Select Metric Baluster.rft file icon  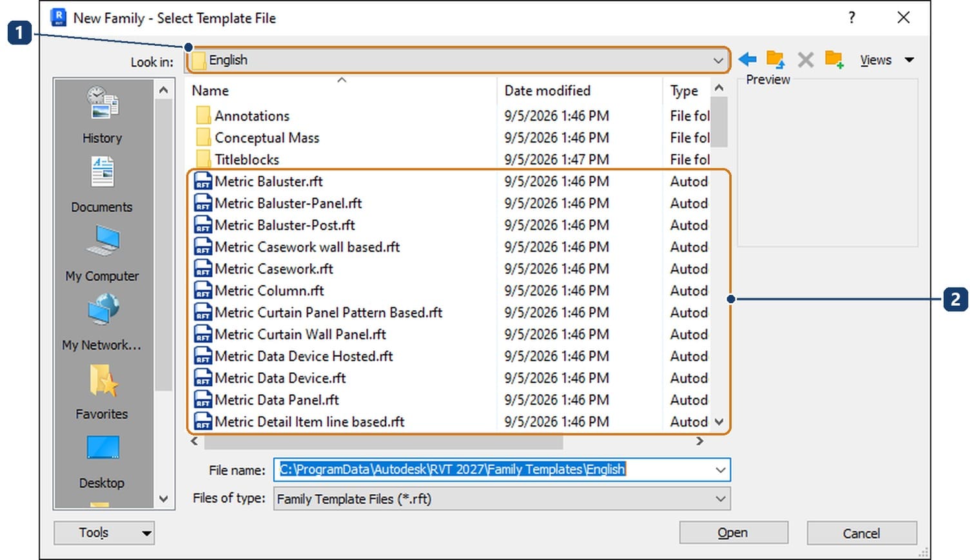pos(203,181)
